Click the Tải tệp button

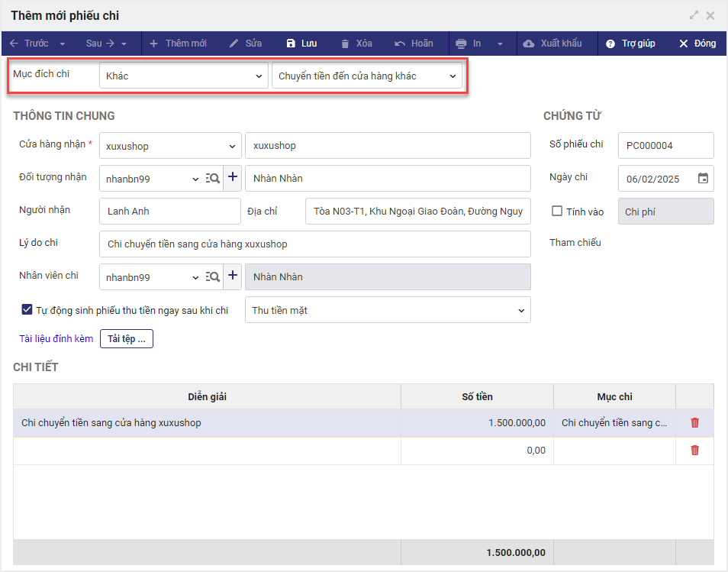click(127, 339)
